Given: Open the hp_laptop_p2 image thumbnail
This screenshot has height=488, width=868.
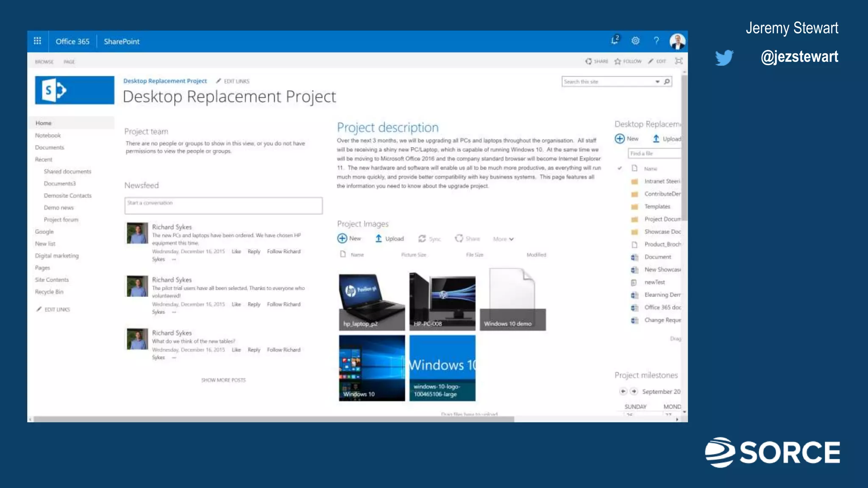Looking at the screenshot, I should tap(372, 302).
